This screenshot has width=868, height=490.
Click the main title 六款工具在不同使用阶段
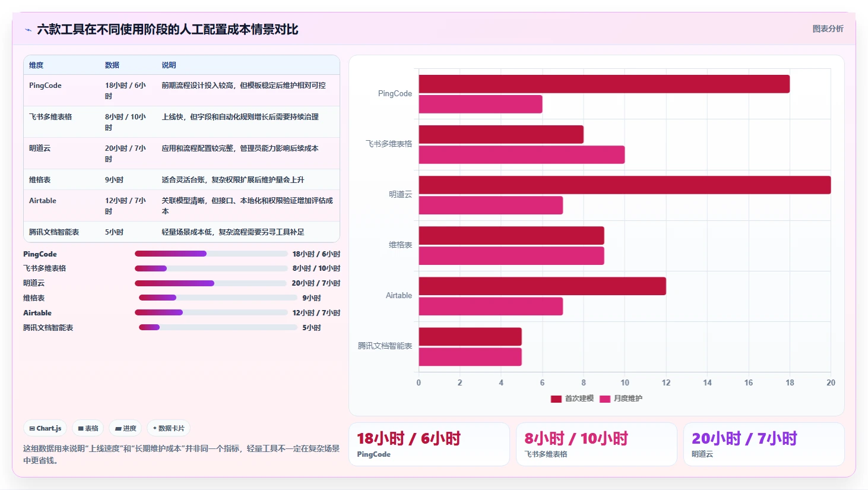pyautogui.click(x=167, y=30)
